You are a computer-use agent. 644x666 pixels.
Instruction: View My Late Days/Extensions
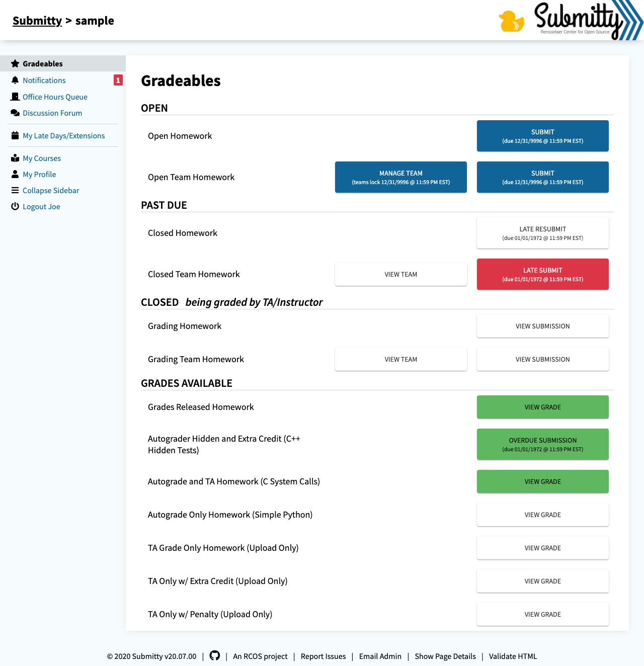64,136
